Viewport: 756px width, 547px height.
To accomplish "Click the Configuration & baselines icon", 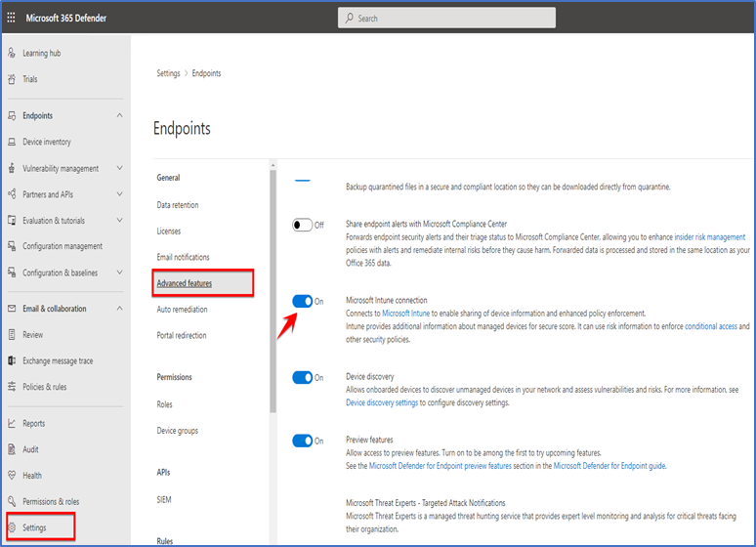I will 12,273.
